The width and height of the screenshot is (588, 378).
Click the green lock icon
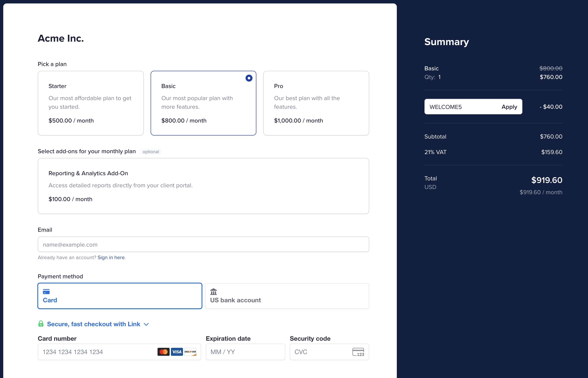tap(41, 324)
